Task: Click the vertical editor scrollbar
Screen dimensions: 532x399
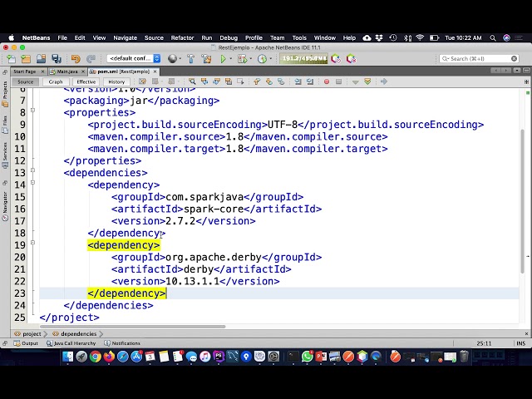Action: tap(523, 201)
